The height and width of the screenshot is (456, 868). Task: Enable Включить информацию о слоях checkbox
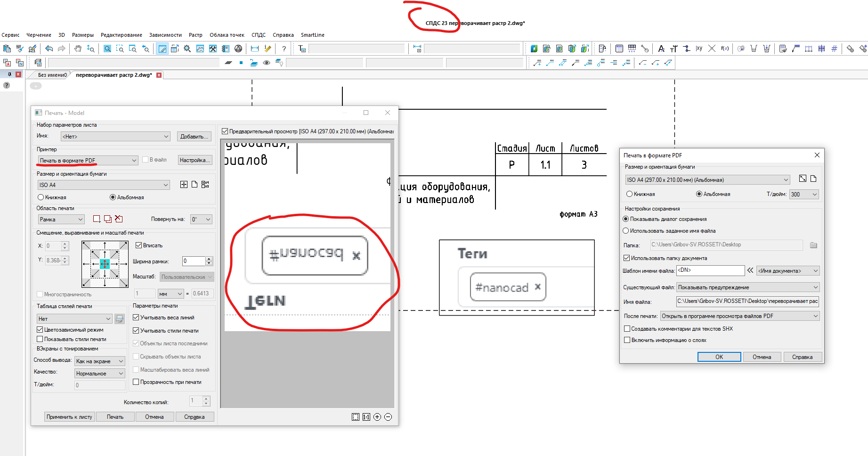(627, 340)
